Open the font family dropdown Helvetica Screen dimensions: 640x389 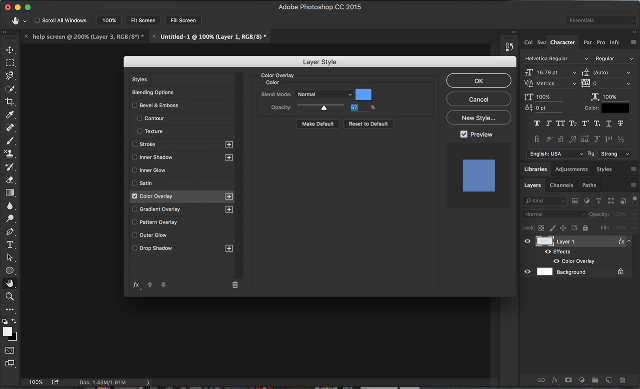(x=556, y=58)
